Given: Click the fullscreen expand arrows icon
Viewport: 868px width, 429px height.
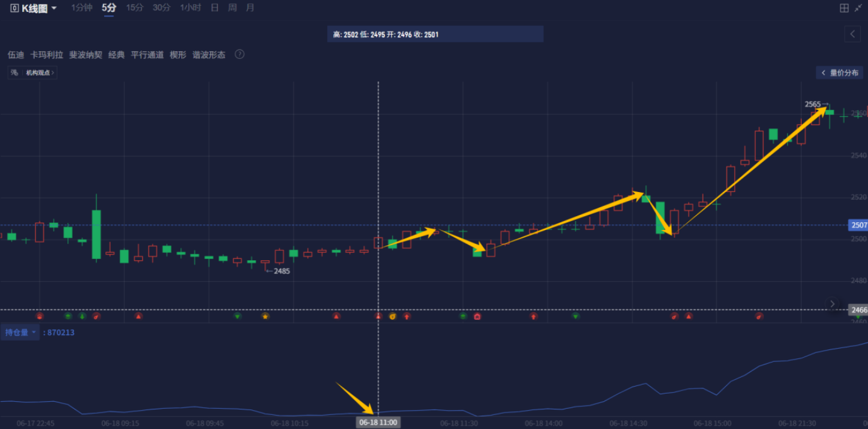Looking at the screenshot, I should (x=859, y=8).
